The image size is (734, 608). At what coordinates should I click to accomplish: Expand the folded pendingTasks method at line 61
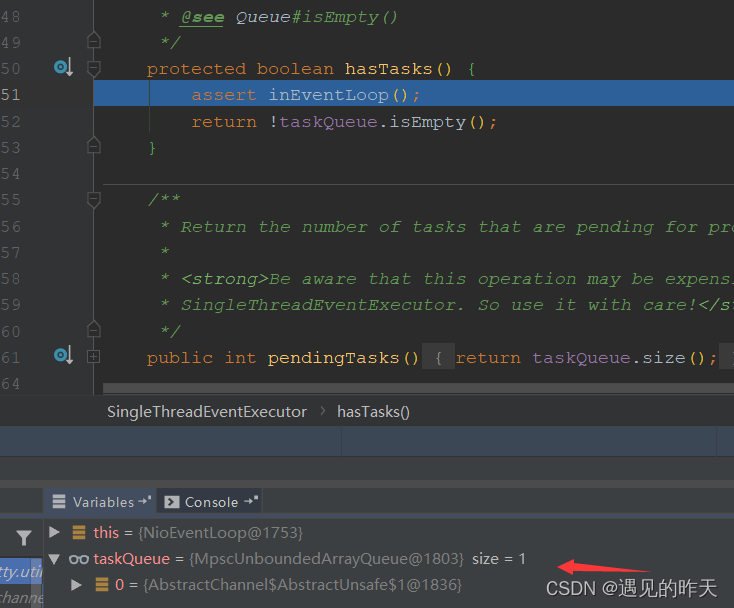(x=94, y=357)
